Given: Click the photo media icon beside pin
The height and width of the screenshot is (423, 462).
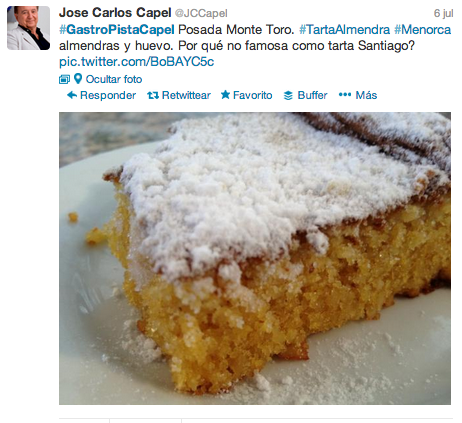Looking at the screenshot, I should (x=64, y=79).
